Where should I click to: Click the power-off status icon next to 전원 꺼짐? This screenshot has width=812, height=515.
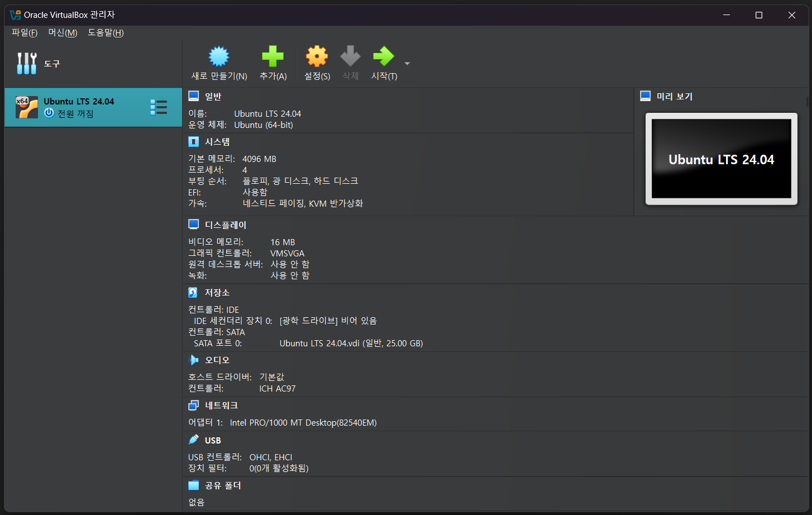49,113
